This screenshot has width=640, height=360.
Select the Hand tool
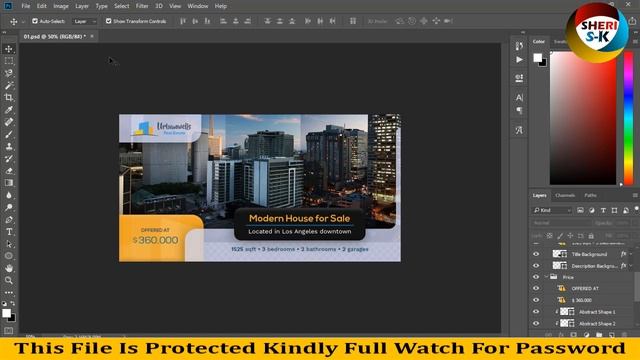(9, 268)
